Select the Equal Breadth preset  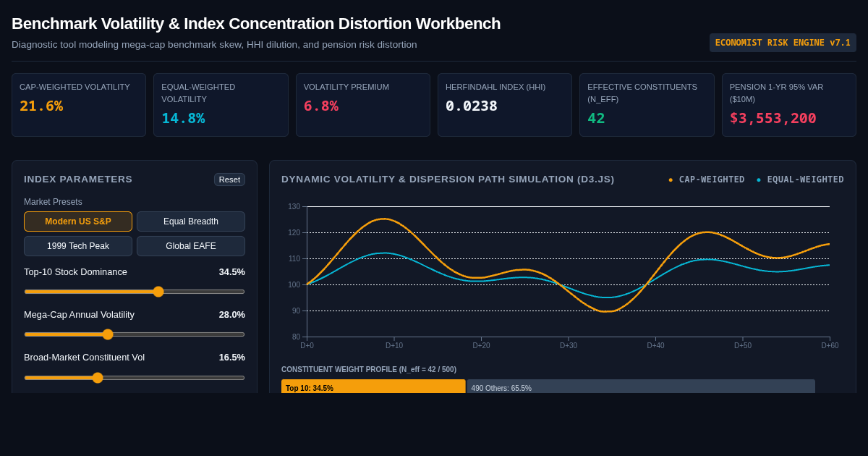(x=191, y=221)
